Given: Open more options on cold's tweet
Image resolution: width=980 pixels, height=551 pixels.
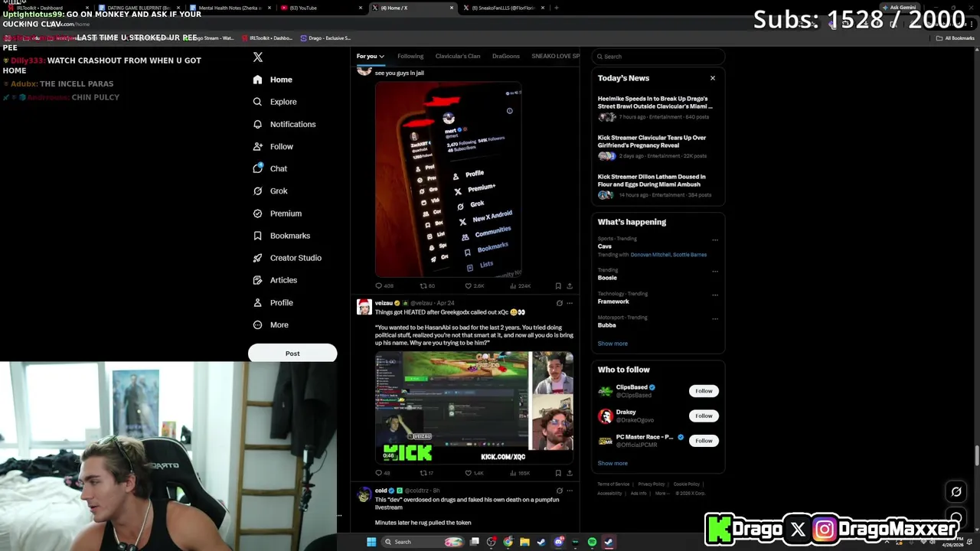Looking at the screenshot, I should point(569,491).
